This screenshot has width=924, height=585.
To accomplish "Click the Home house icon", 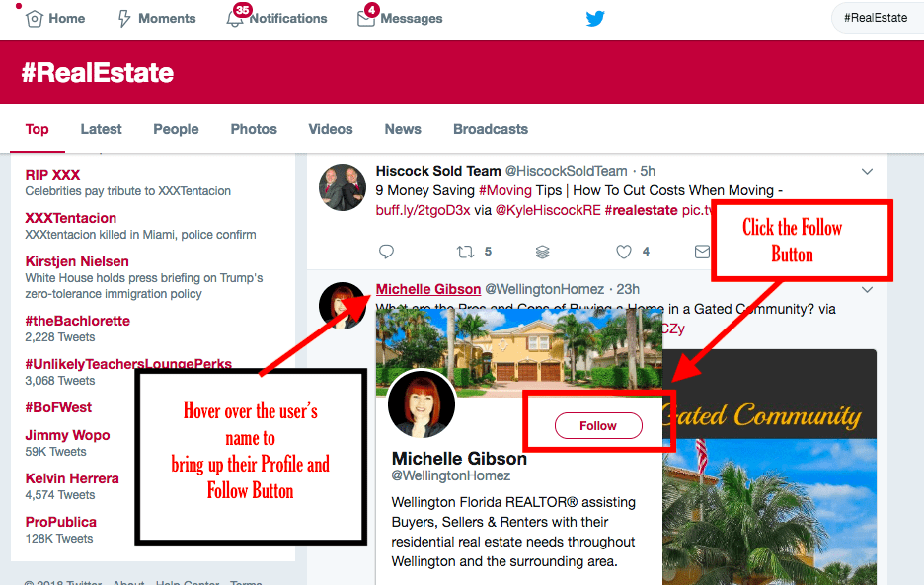I will tap(35, 19).
